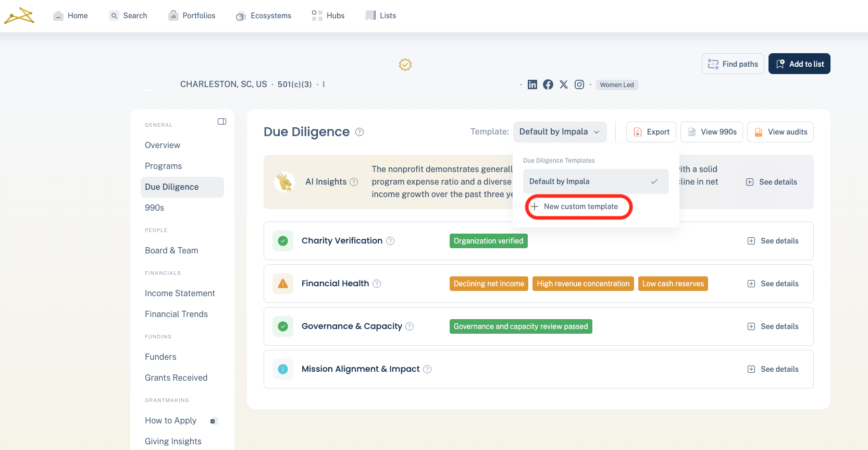868x450 pixels.
Task: Click the Find paths button
Action: (733, 64)
